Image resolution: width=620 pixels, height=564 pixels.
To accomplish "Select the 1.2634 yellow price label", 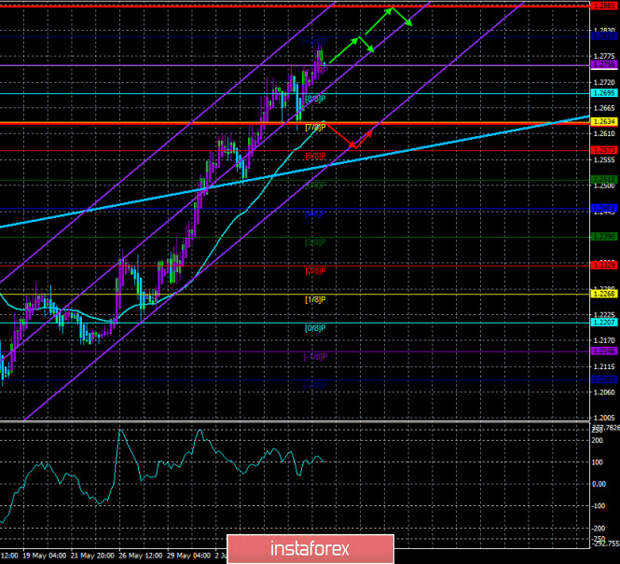I will pos(603,124).
